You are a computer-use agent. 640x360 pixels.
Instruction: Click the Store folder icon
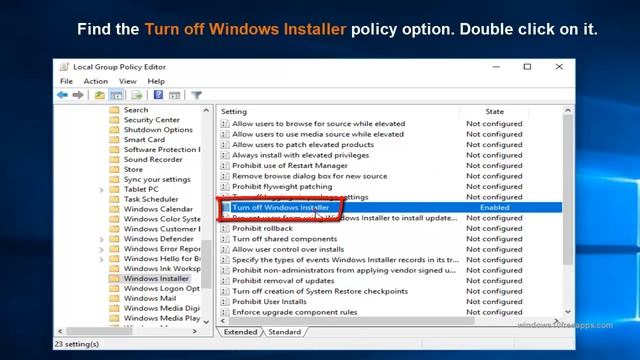click(x=115, y=169)
